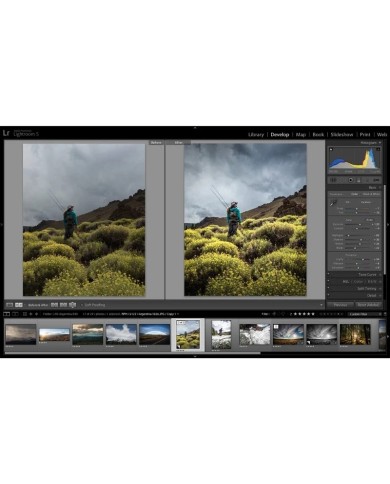Click the filmstrip horizontal scrollbar
390x484 pixels.
coord(133,353)
